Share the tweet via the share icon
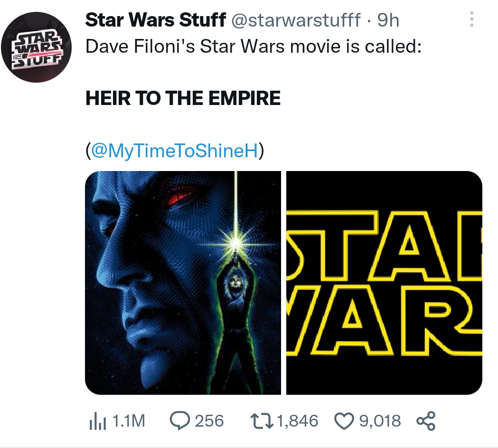This screenshot has height=448, width=498. 425,420
